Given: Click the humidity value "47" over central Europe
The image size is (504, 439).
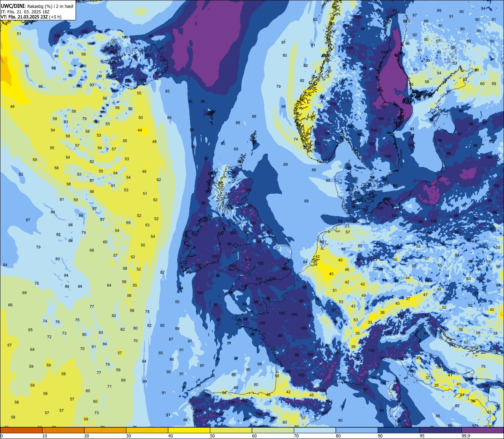Looking at the screenshot, I should pyautogui.click(x=425, y=295).
